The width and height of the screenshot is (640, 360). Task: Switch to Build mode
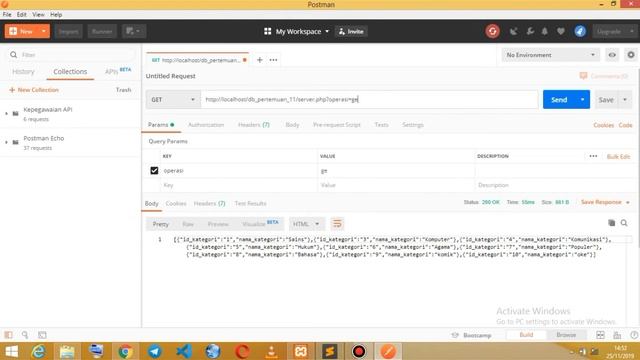click(x=526, y=335)
